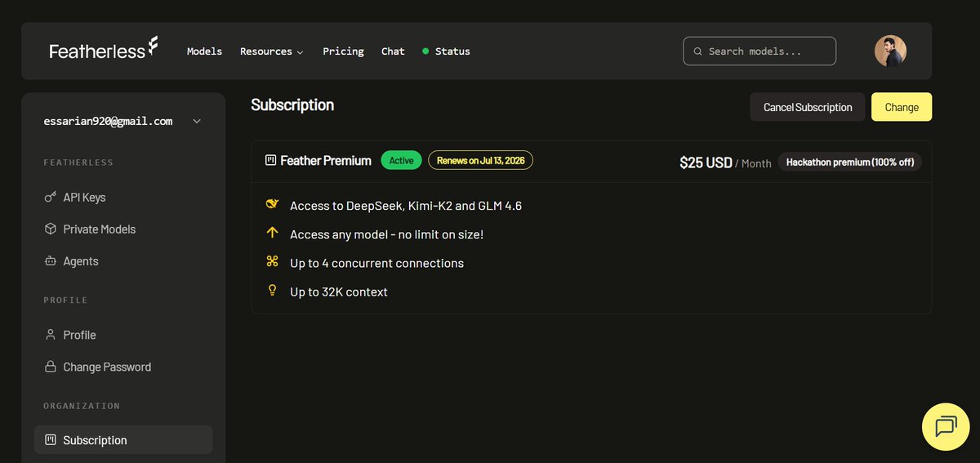Click the icon beside DeepSeek access feature
Screen dimensions: 980x463
(x=273, y=205)
